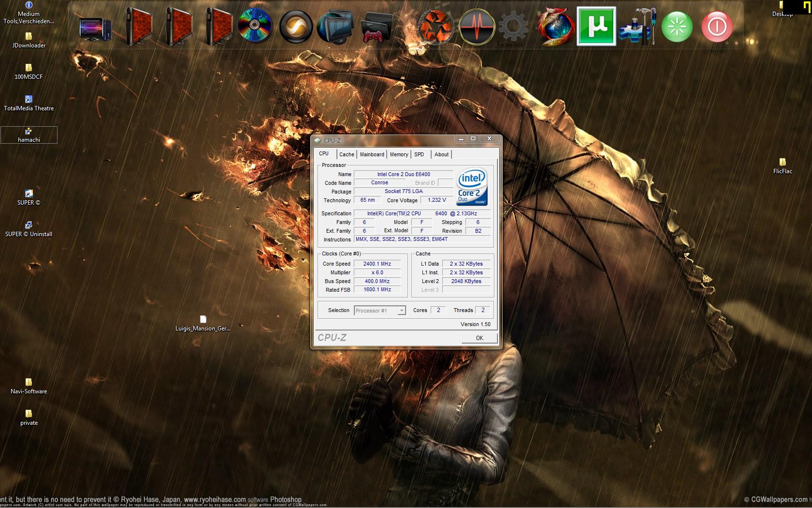
Task: Open the FlicFlac desktop folder
Action: coord(783,166)
